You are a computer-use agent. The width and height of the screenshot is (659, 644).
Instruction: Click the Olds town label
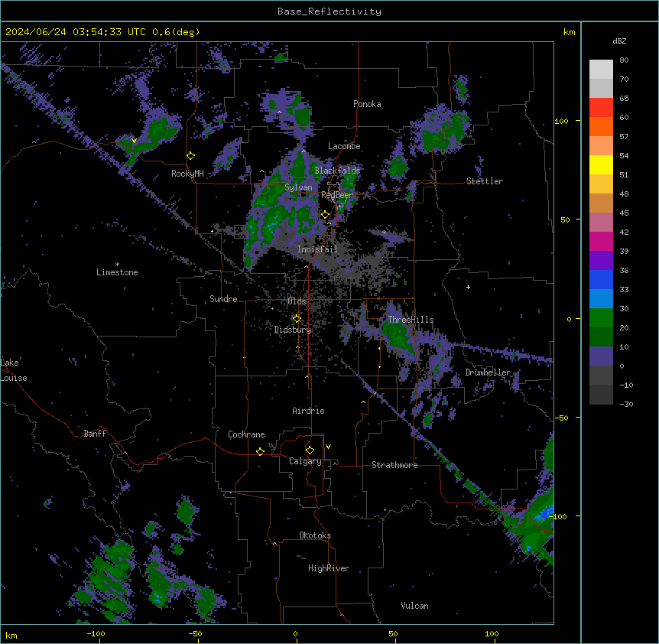pos(297,301)
